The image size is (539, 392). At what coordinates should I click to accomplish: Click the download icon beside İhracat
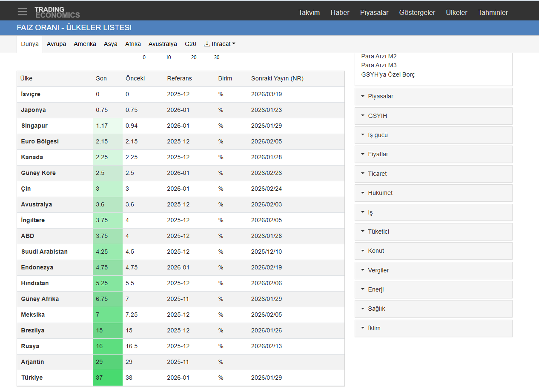click(207, 44)
